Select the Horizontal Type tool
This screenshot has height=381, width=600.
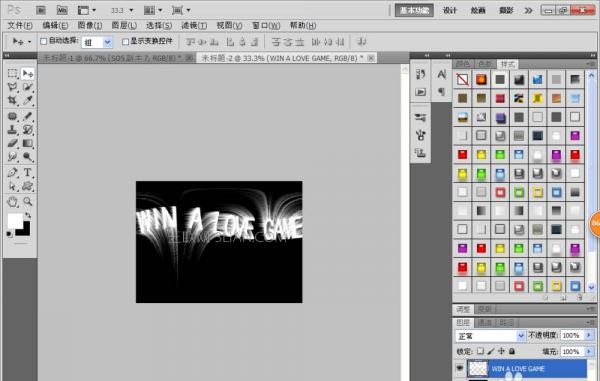point(28,173)
